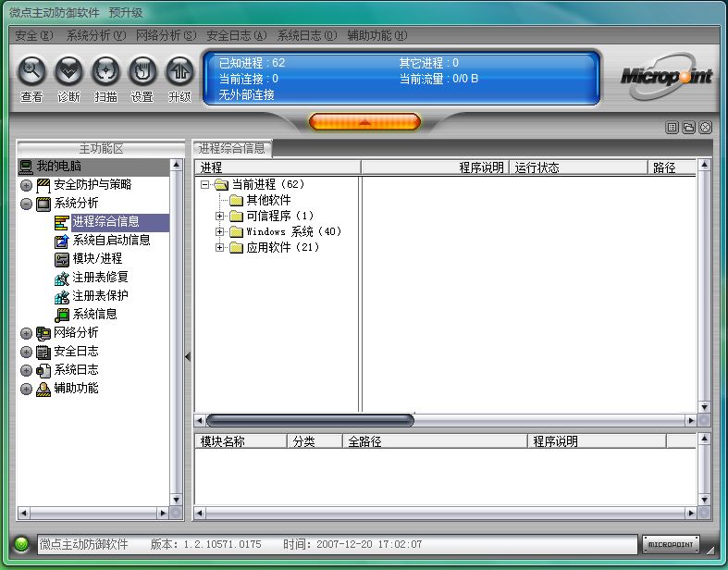728x570 pixels.
Task: Sort by the 全路径 column header
Action: [435, 440]
